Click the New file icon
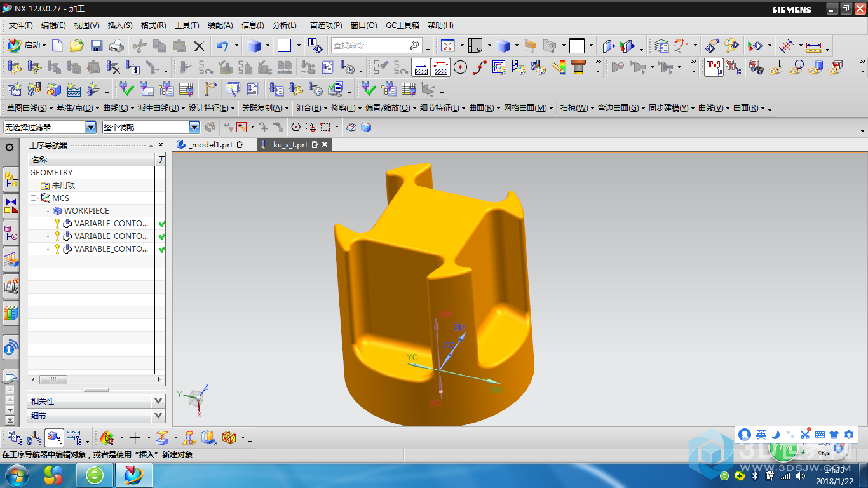The height and width of the screenshot is (488, 868). [x=57, y=46]
